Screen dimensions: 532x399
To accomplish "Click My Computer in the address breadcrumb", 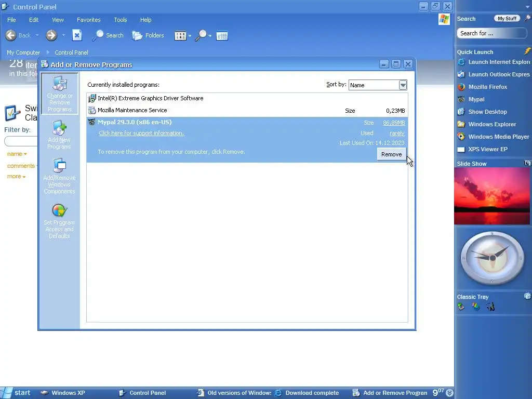I will pos(23,52).
